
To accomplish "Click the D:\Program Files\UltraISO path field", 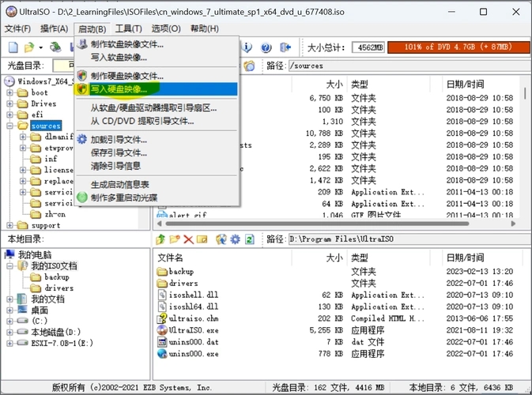I will click(408, 239).
